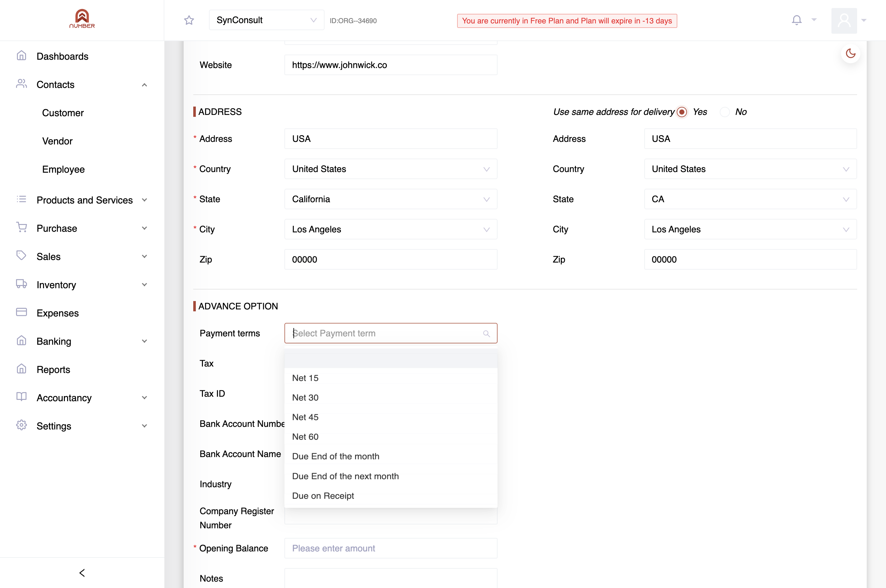Viewport: 886px width, 588px height.
Task: Click the billing Address USA field
Action: 391,139
